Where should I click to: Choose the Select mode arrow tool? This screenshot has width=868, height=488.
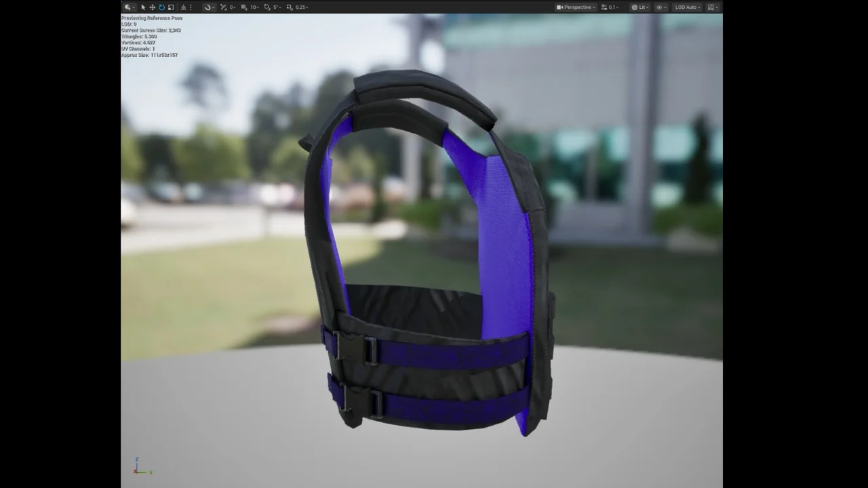pos(143,7)
